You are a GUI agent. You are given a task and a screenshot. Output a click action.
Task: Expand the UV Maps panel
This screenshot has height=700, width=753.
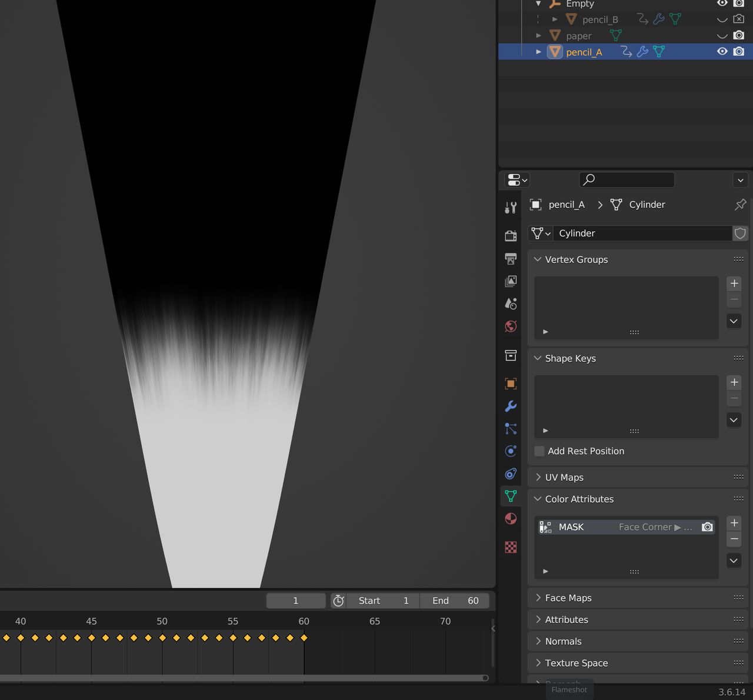pyautogui.click(x=564, y=477)
